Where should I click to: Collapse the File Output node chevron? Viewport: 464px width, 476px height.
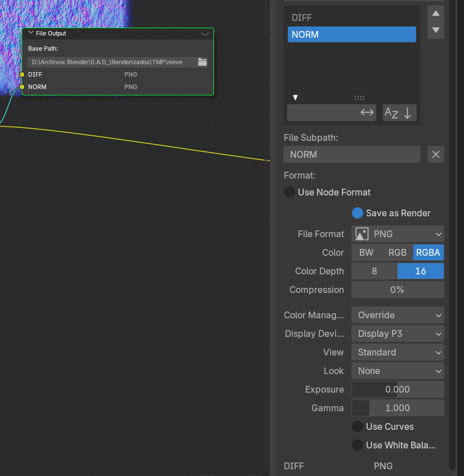31,33
